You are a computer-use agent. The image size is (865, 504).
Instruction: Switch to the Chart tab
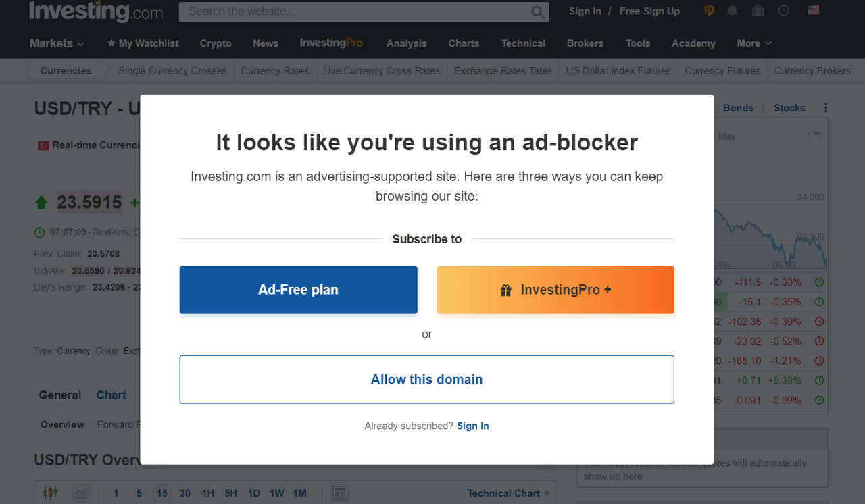coord(111,395)
